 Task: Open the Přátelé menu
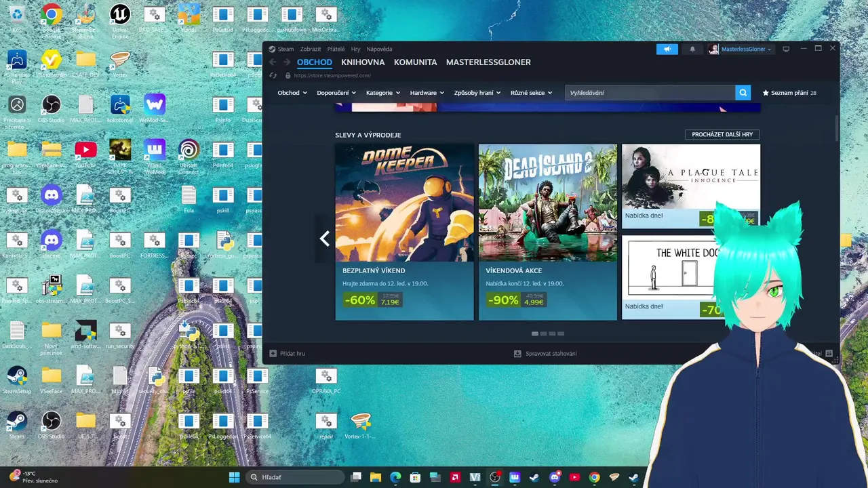point(336,49)
